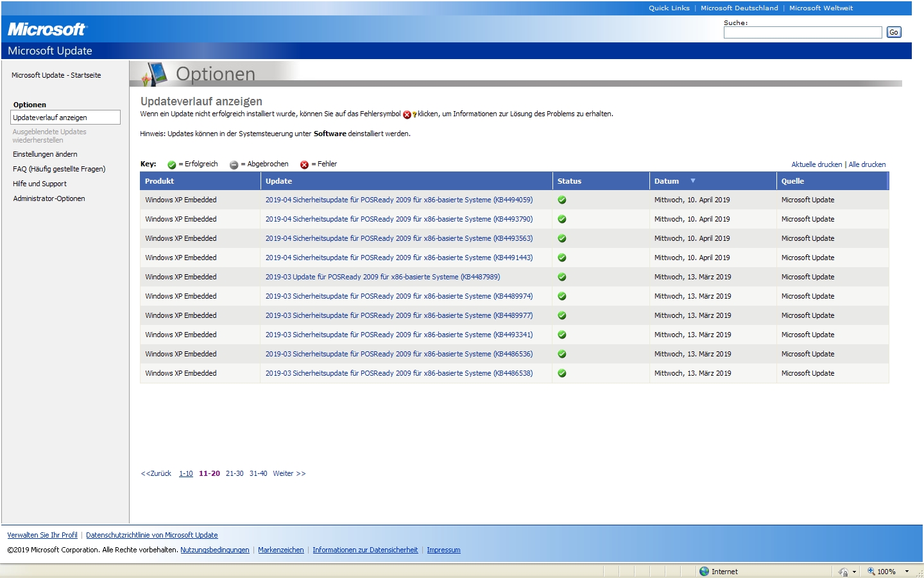This screenshot has width=924, height=578.
Task: Open update KB4486536 details
Action: pyautogui.click(x=399, y=354)
